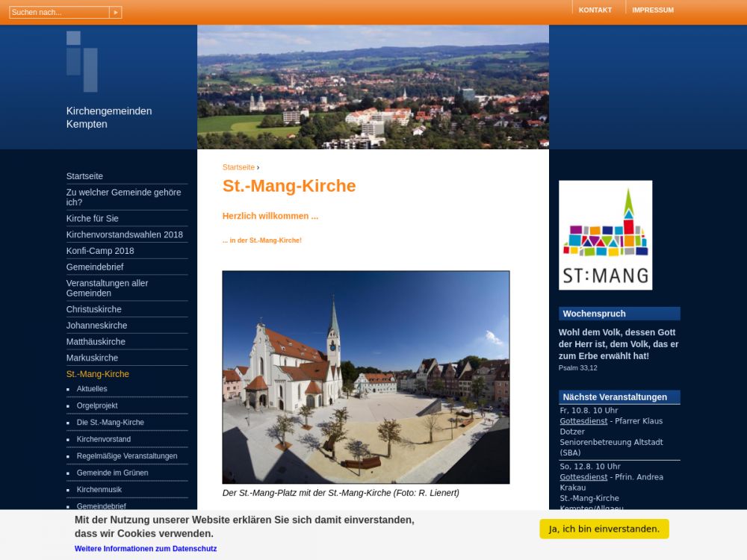The height and width of the screenshot is (560, 747).
Task: Open Aktuelles submenu item
Action: click(92, 389)
